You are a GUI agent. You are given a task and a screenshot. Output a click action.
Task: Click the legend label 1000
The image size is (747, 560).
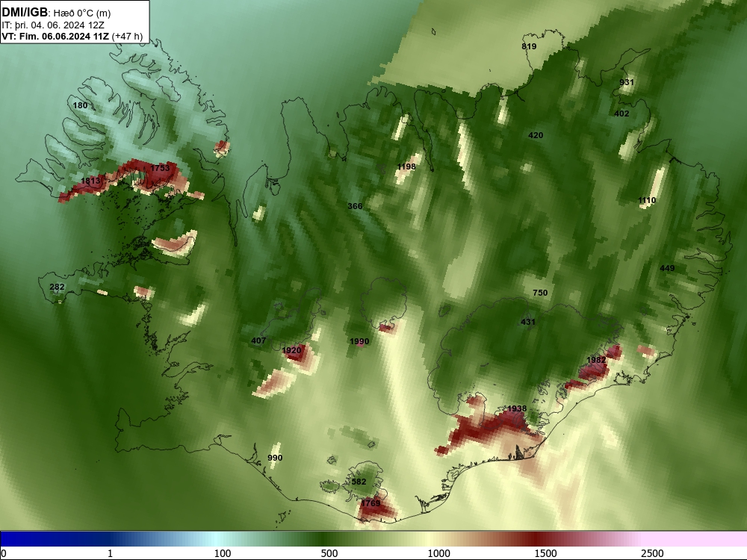(x=438, y=553)
